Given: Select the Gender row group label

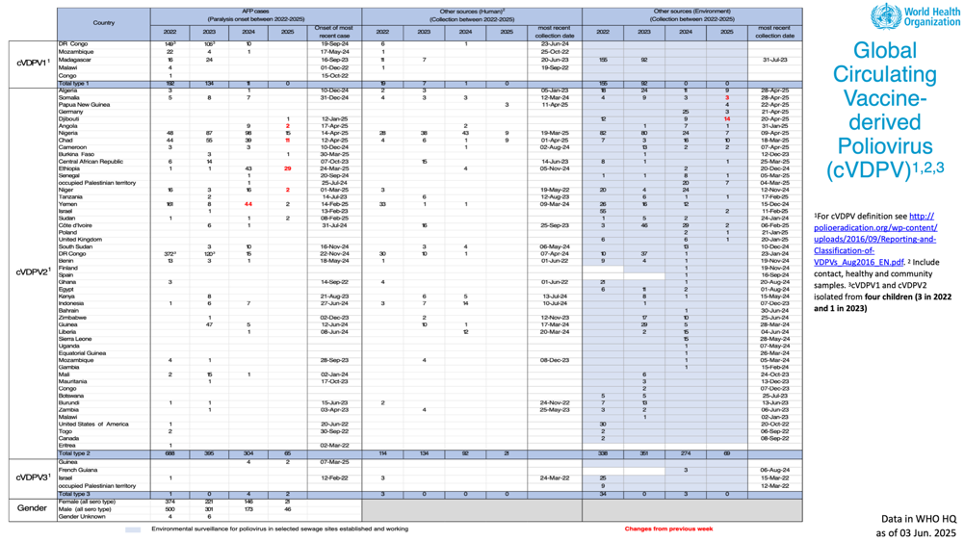Looking at the screenshot, I should (28, 508).
